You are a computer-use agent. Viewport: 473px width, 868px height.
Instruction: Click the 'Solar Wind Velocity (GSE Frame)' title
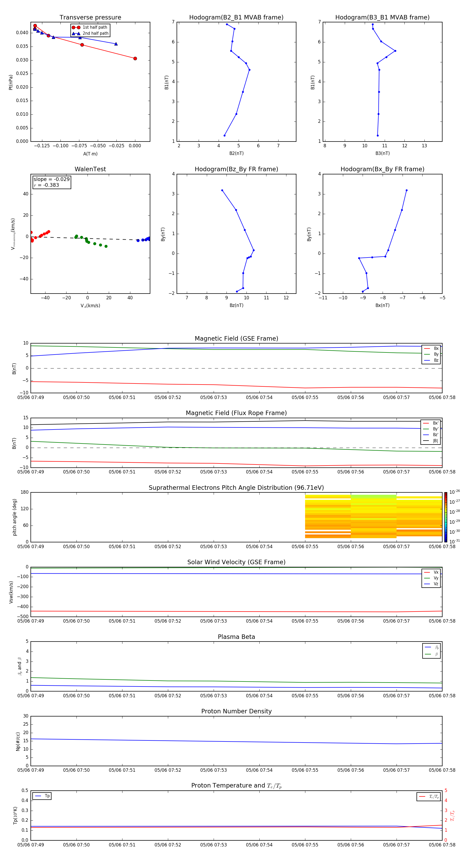236,562
